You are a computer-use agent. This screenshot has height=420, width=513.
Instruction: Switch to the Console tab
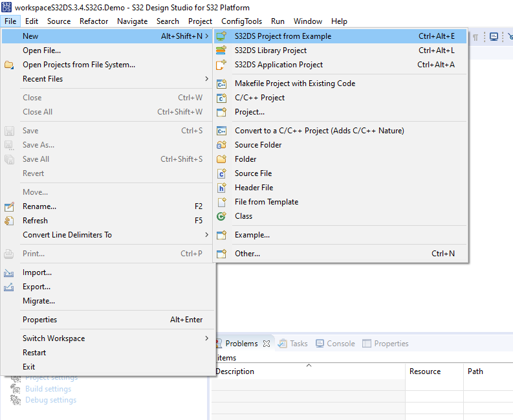click(335, 344)
